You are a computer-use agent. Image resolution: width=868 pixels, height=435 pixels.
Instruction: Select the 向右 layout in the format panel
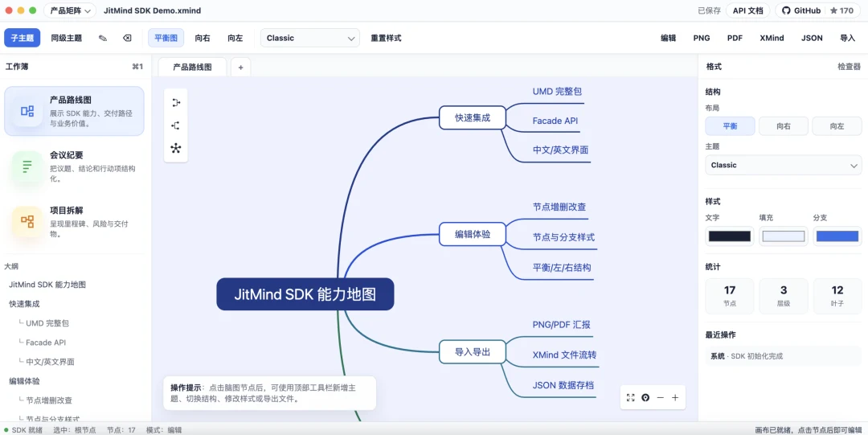click(x=784, y=126)
